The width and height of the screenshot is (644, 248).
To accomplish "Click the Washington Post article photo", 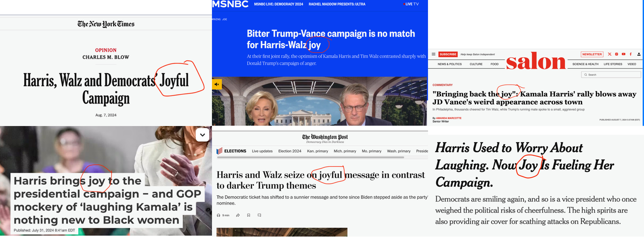I will click(282, 232).
